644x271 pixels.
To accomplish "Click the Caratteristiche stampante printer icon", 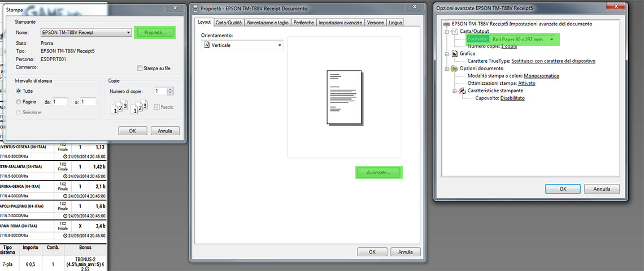I will pyautogui.click(x=462, y=91).
